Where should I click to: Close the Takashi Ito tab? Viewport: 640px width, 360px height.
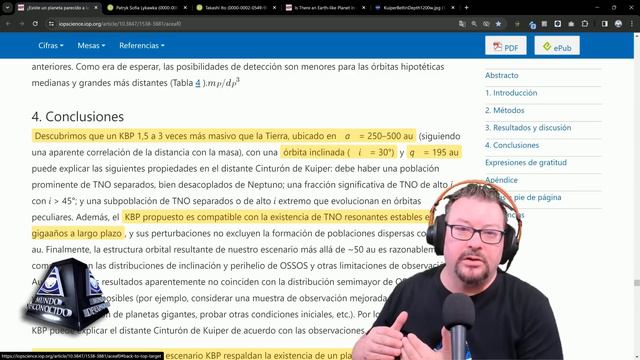tap(274, 7)
